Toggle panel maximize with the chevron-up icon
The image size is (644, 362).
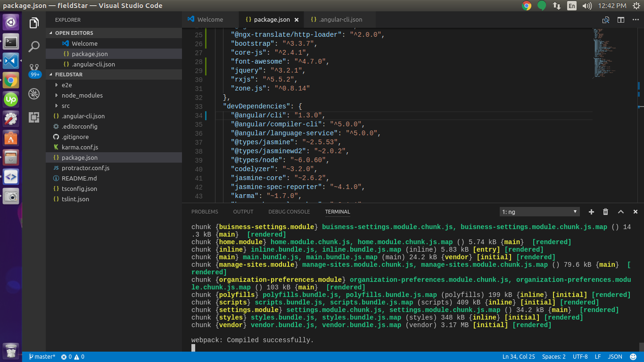point(621,212)
